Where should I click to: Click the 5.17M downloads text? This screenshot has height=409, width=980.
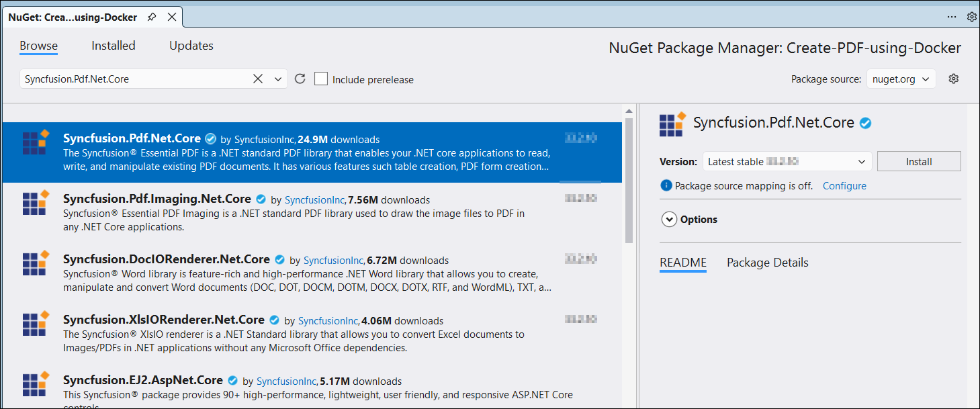pos(361,381)
